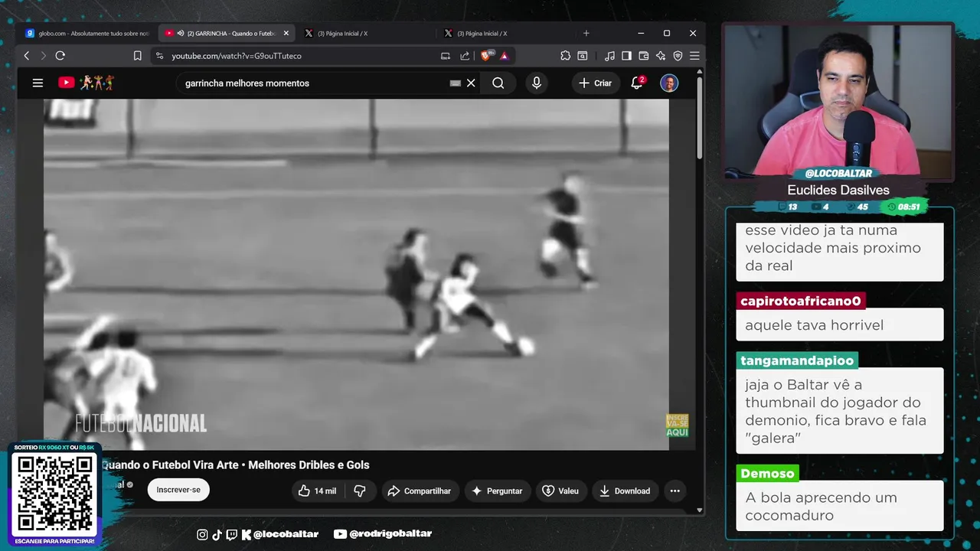Dislike the video with thumbs down
Image resolution: width=980 pixels, height=551 pixels.
tap(360, 491)
